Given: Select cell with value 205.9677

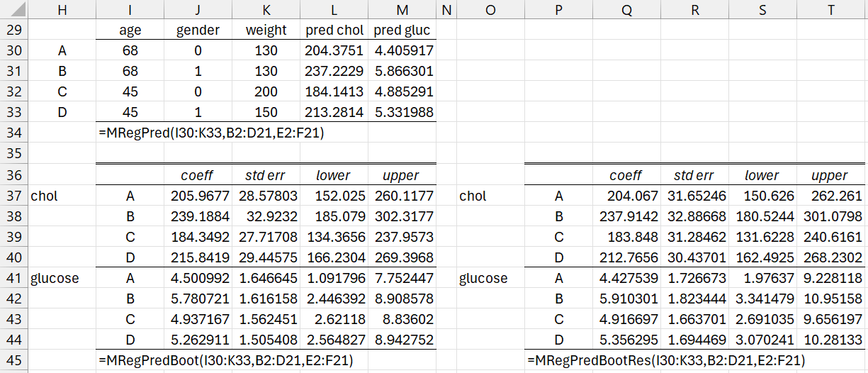Looking at the screenshot, I should [198, 196].
